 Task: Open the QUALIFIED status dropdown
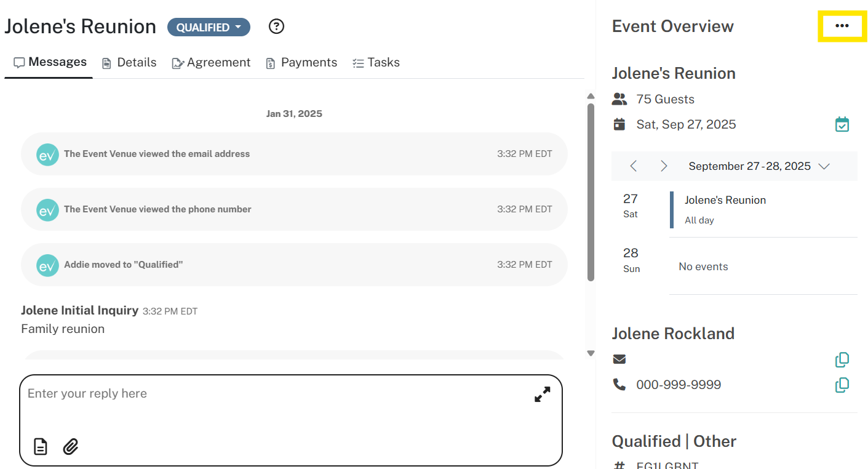point(209,27)
